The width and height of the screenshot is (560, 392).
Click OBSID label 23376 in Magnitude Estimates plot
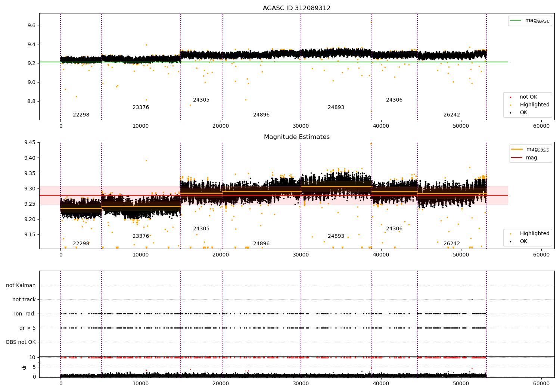[x=141, y=236]
